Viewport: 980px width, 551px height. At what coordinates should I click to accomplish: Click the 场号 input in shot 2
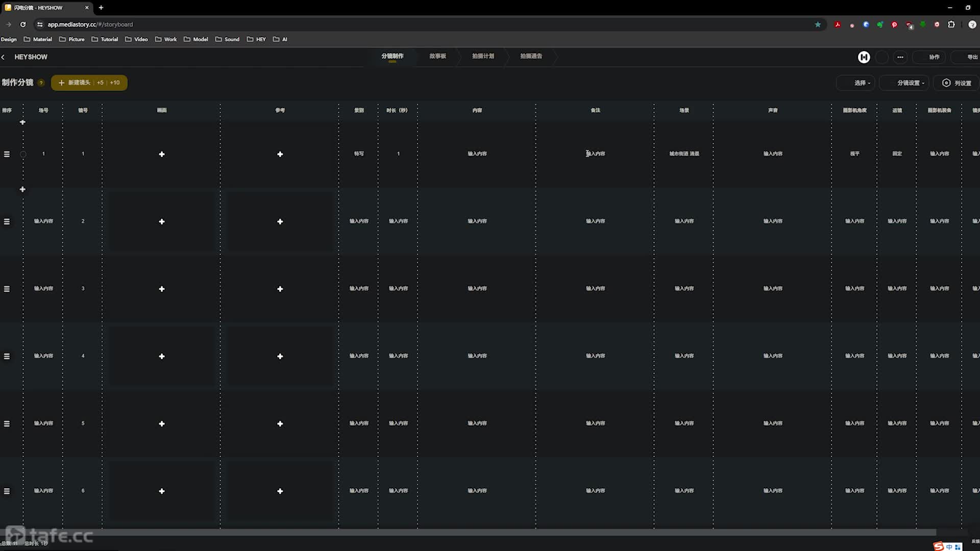coord(43,221)
